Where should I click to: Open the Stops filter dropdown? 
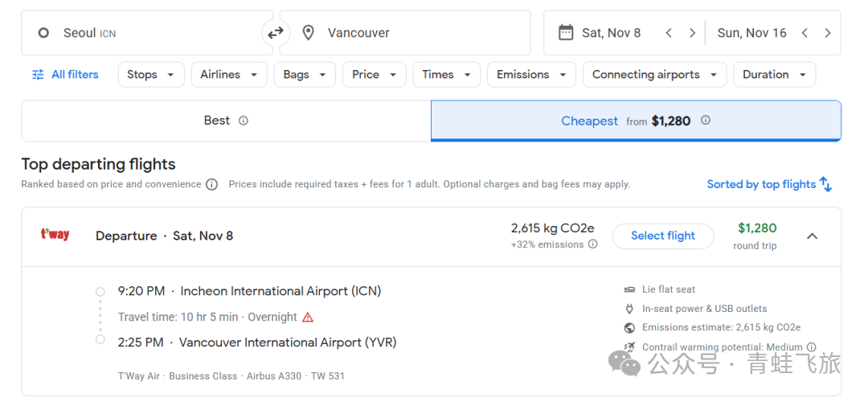[x=150, y=75]
